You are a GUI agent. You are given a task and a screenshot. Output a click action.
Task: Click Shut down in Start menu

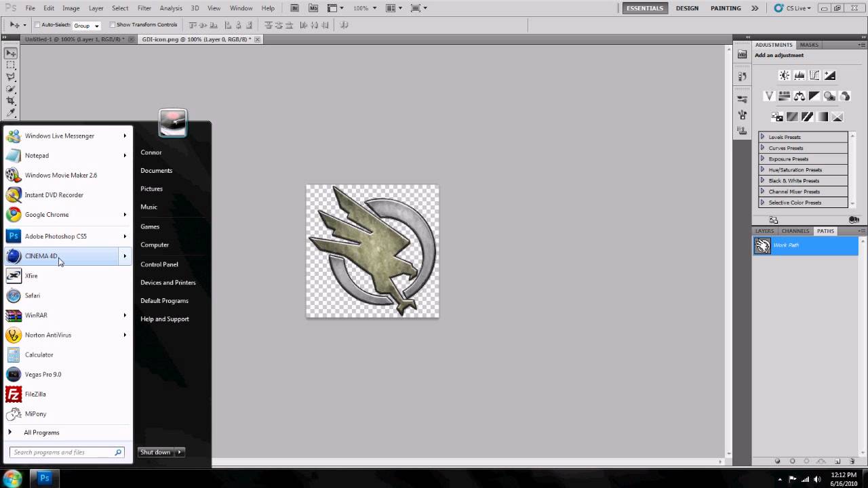click(x=155, y=452)
